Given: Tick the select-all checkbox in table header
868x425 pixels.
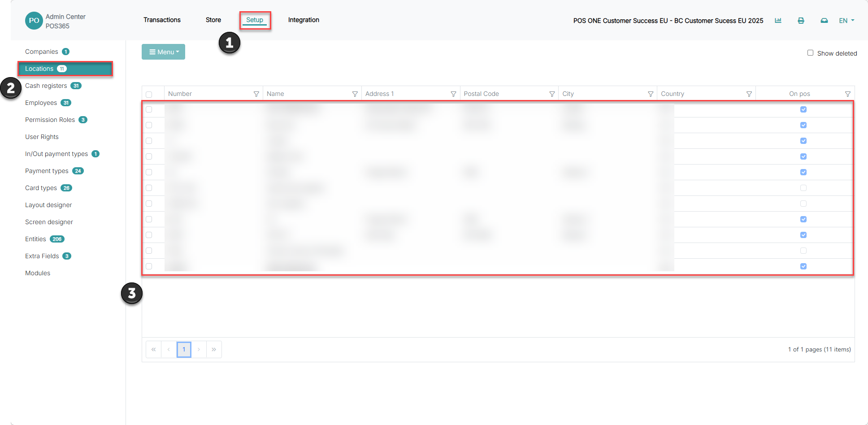Looking at the screenshot, I should point(149,94).
